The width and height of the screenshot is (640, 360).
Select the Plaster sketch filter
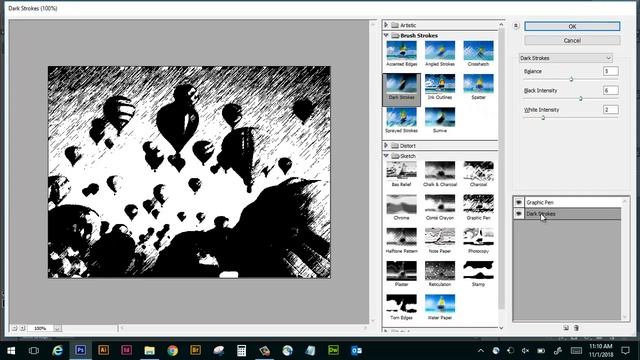coord(401,274)
